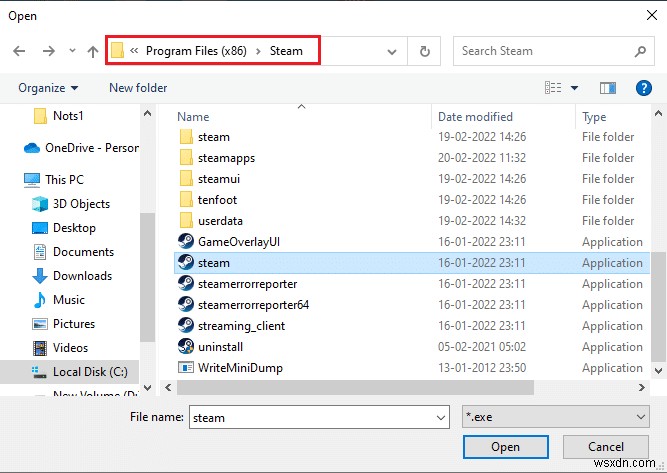The image size is (667, 473).
Task: Show hidden path segments in the address bar
Action: 134,51
